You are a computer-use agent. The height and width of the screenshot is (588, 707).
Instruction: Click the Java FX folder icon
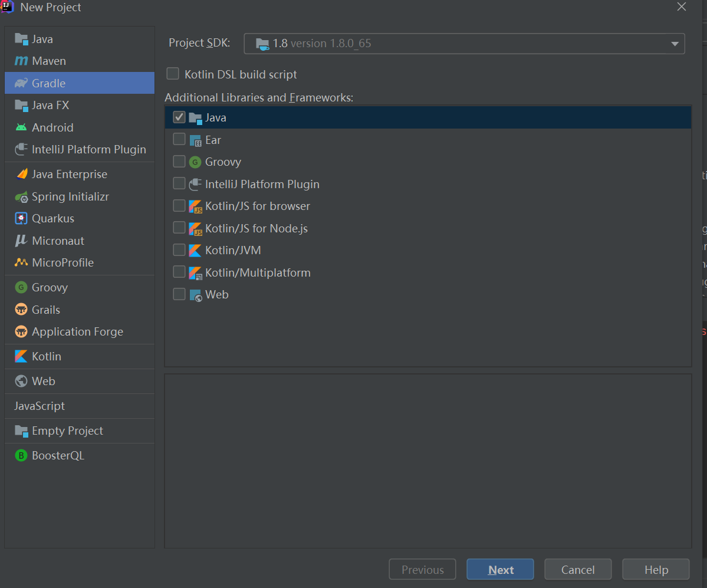pyautogui.click(x=21, y=106)
